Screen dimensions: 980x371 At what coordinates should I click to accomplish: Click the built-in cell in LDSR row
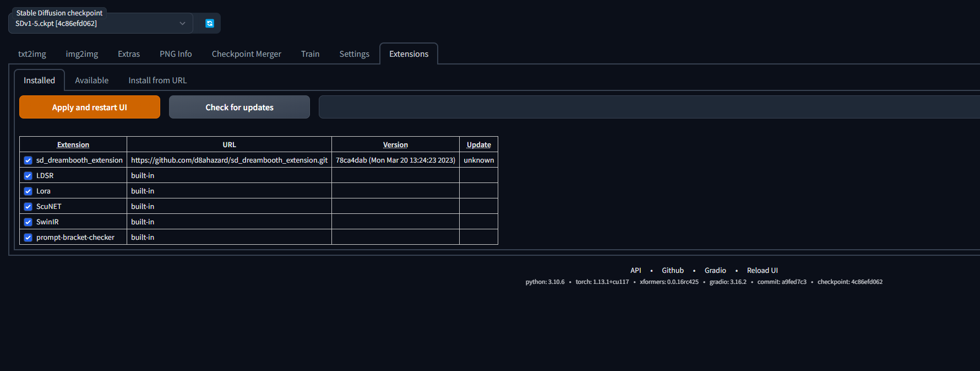(229, 176)
